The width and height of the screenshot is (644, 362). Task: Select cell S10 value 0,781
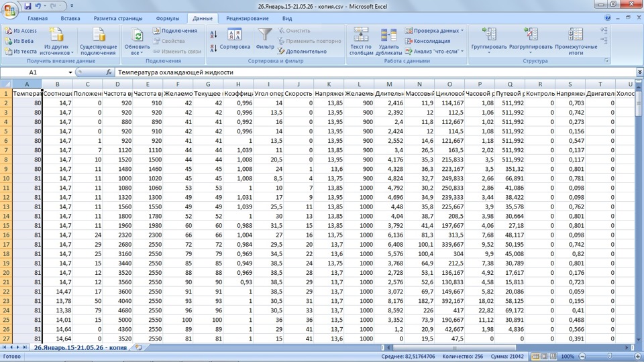(x=570, y=178)
